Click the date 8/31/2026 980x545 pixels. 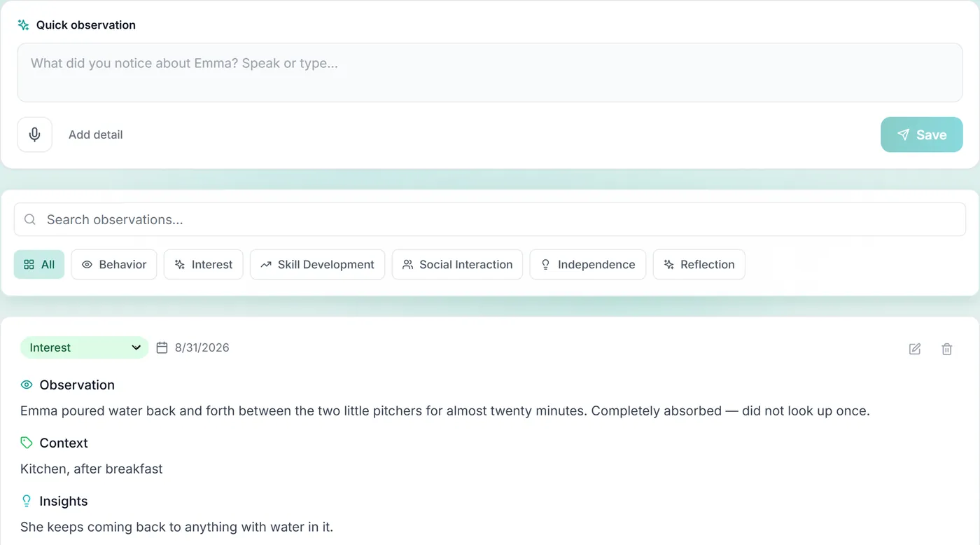[x=202, y=347]
